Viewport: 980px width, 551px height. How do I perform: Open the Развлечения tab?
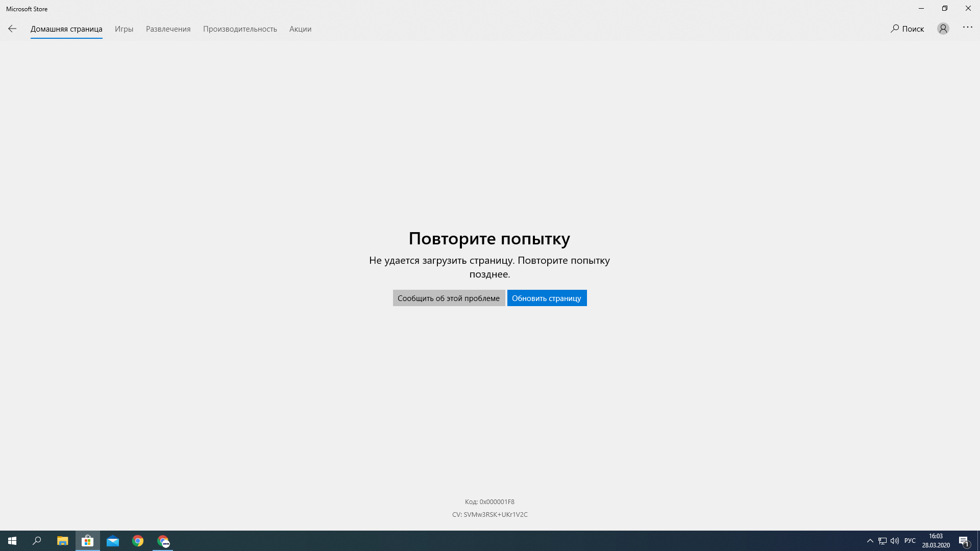point(168,29)
